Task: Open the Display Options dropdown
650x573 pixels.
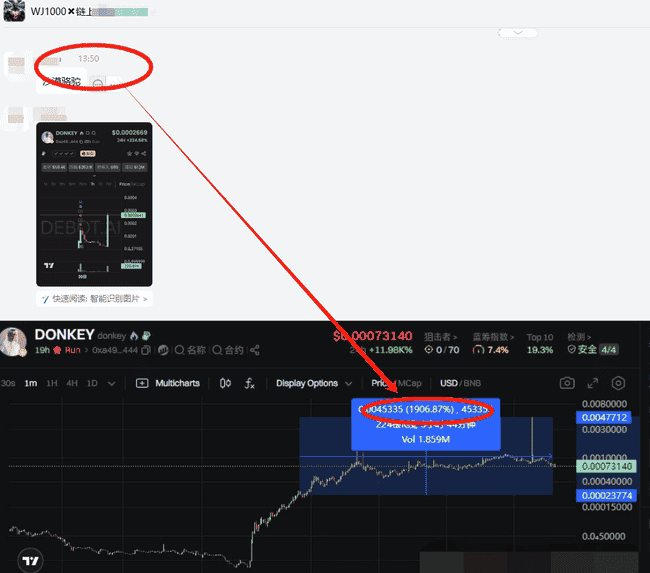Action: [x=314, y=383]
